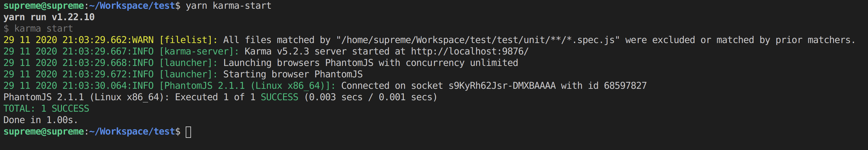Click the "TOTAL: 1 SUCCESS" summary line

(x=46, y=109)
